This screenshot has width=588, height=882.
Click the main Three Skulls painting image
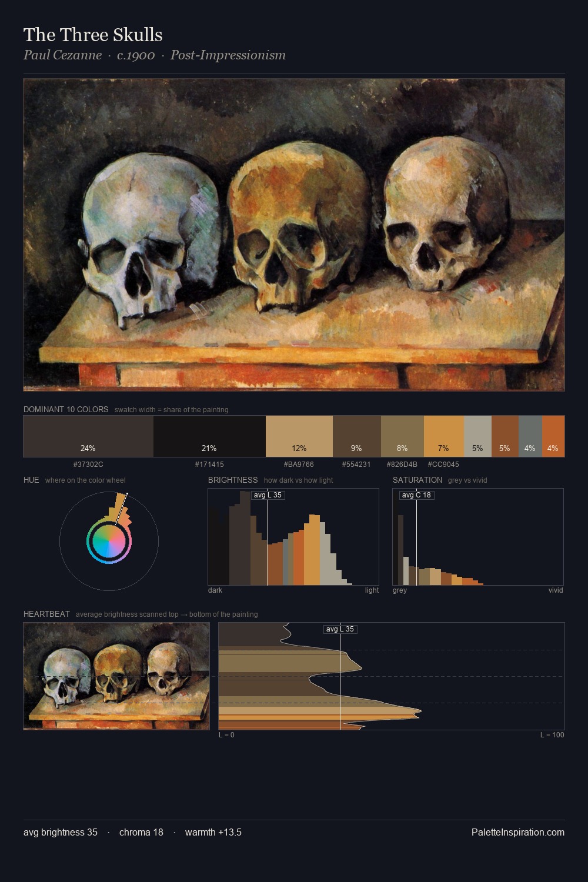[294, 235]
